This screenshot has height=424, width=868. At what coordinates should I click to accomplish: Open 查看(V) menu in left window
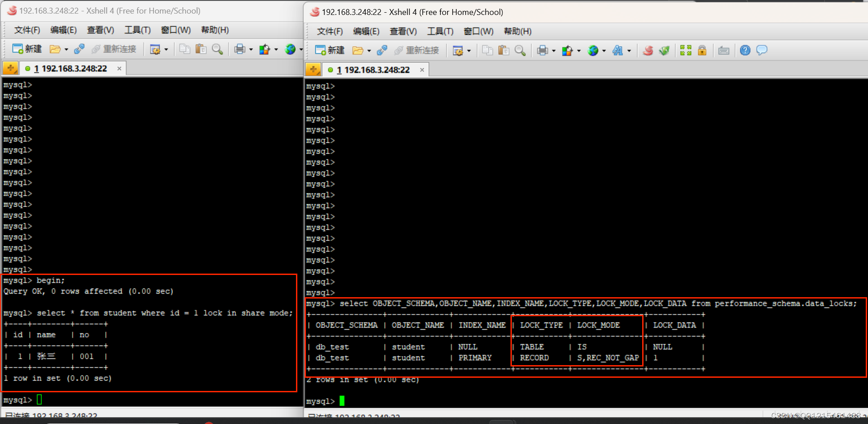coord(100,30)
